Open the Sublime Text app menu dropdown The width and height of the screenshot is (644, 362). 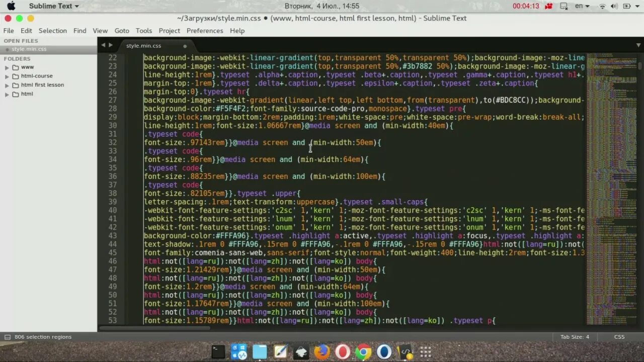point(54,6)
